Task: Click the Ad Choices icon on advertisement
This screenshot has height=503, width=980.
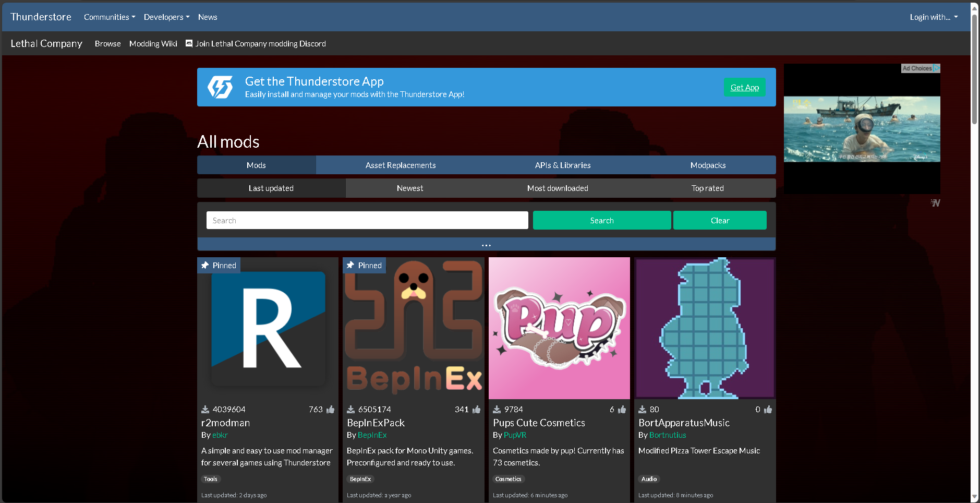Action: pyautogui.click(x=937, y=68)
